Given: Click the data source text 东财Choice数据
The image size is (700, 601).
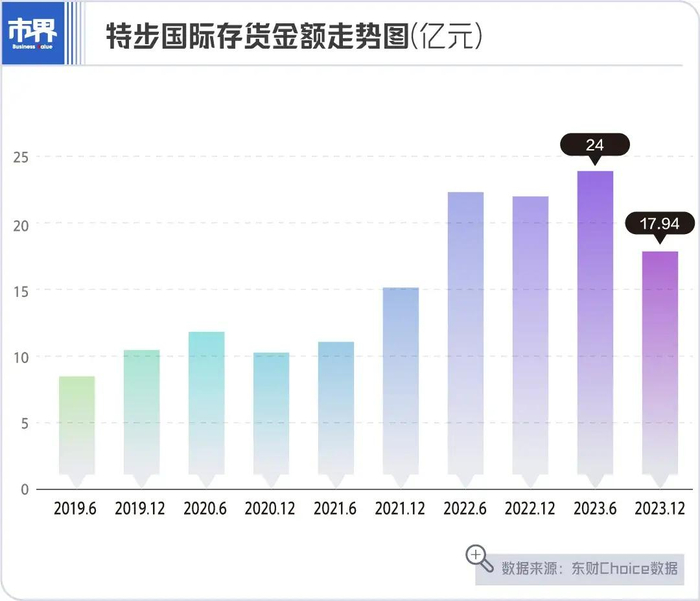Looking at the screenshot, I should (625, 568).
